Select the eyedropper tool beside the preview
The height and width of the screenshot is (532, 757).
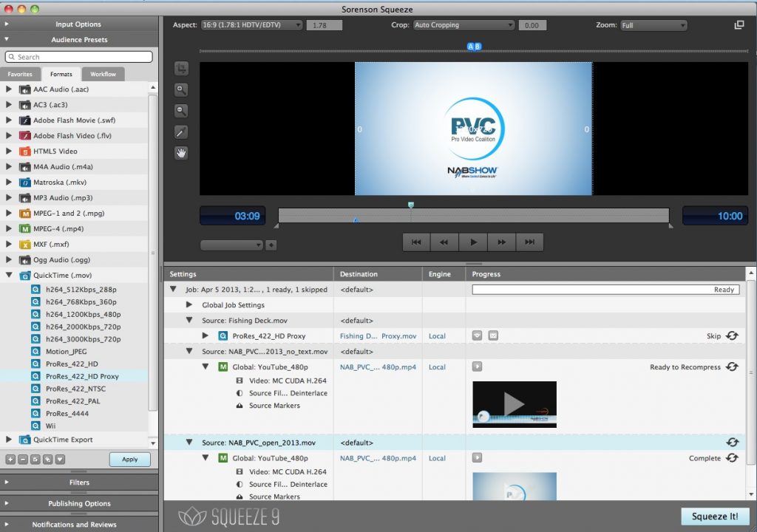181,132
